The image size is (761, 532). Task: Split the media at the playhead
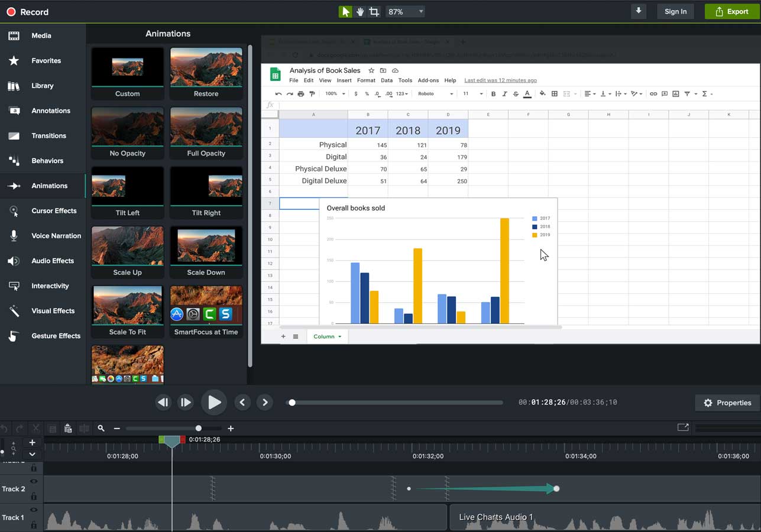tap(83, 428)
